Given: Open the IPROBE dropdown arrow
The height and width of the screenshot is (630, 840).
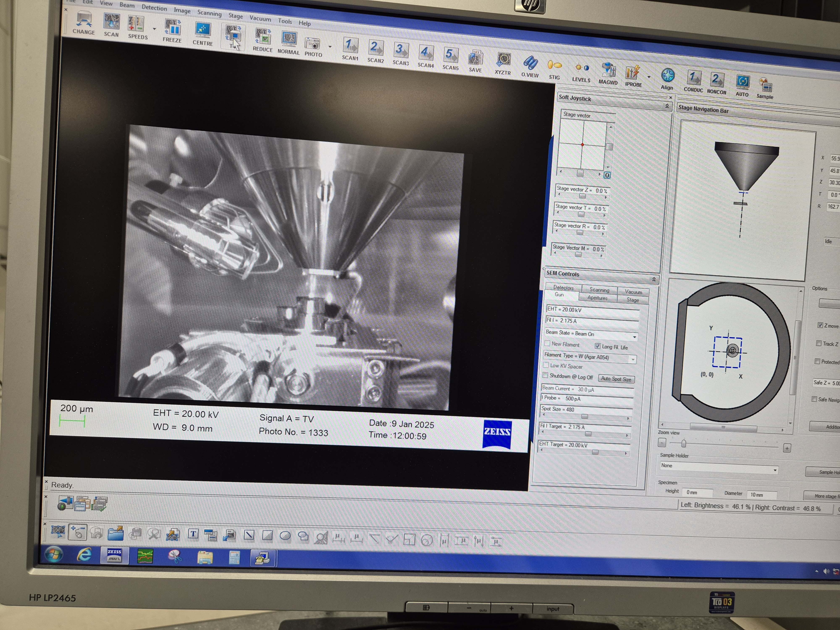Looking at the screenshot, I should coord(649,77).
